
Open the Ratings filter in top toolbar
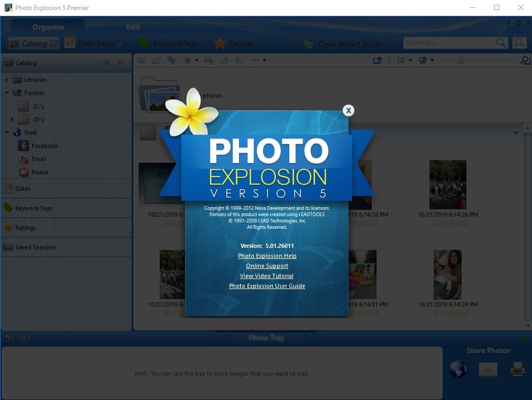(233, 43)
